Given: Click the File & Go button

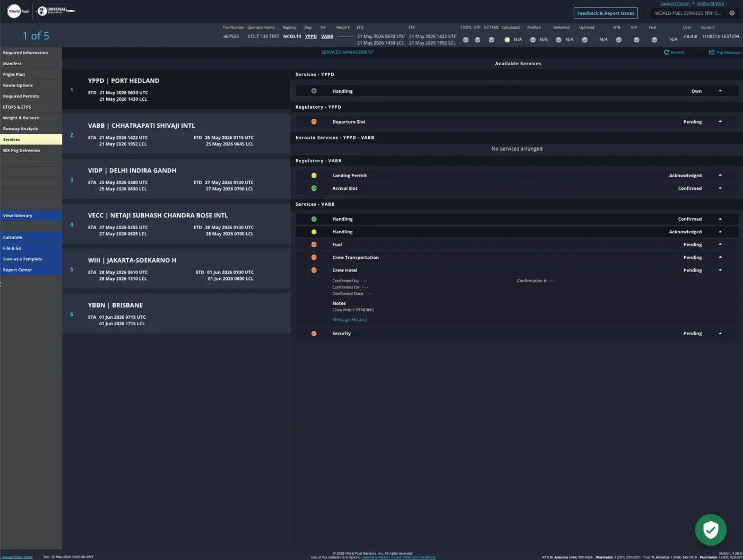Looking at the screenshot, I should tap(31, 248).
